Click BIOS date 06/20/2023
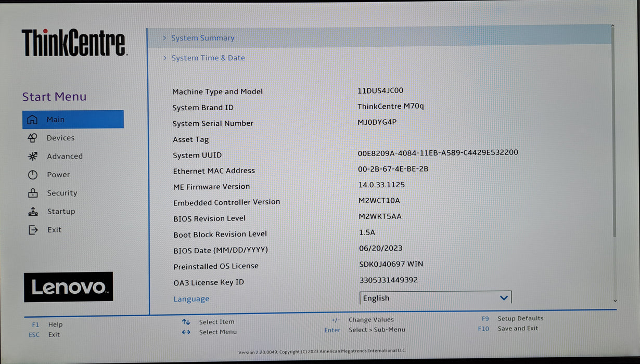 pos(381,248)
